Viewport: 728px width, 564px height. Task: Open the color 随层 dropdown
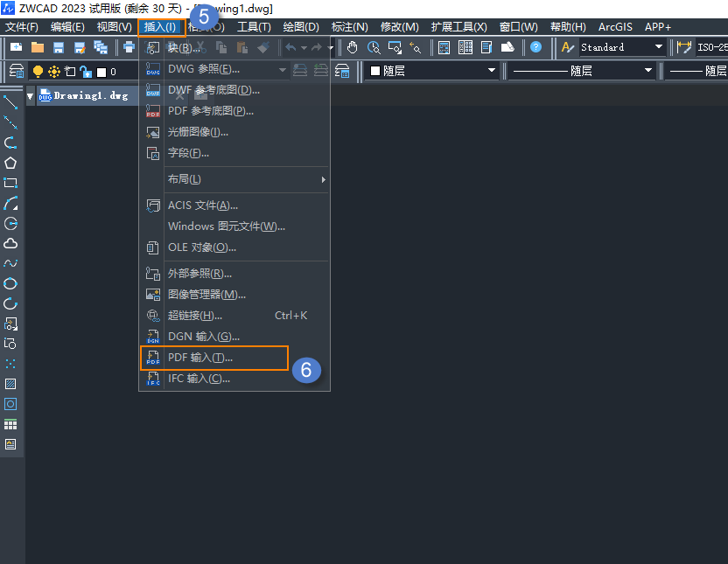tap(431, 71)
